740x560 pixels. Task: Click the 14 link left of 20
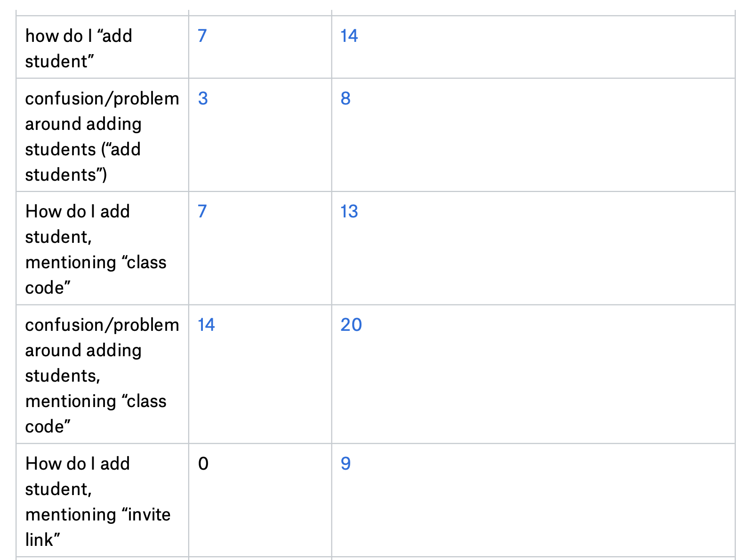206,325
